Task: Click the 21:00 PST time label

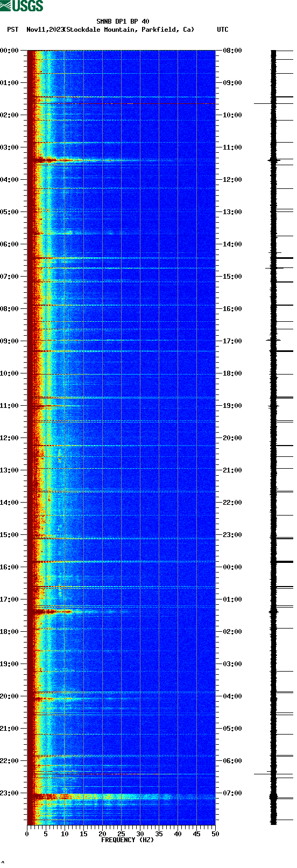Action: (9, 729)
